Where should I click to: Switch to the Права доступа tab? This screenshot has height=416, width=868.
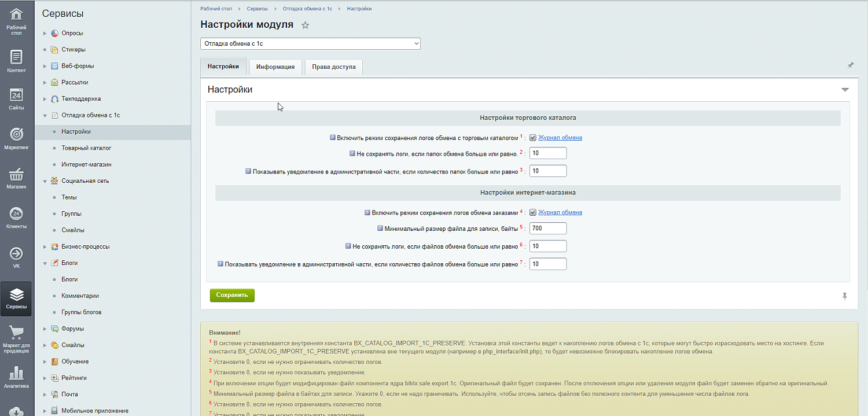334,67
